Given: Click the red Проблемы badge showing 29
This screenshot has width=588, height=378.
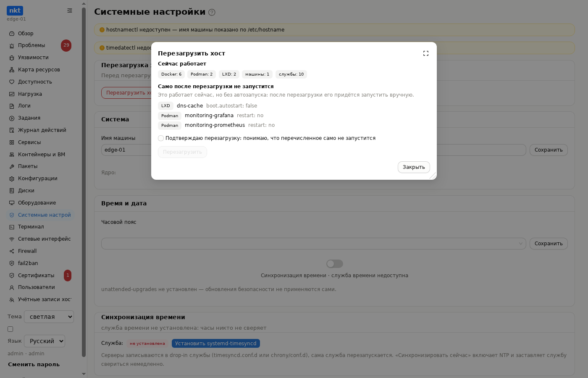Looking at the screenshot, I should pos(66,45).
